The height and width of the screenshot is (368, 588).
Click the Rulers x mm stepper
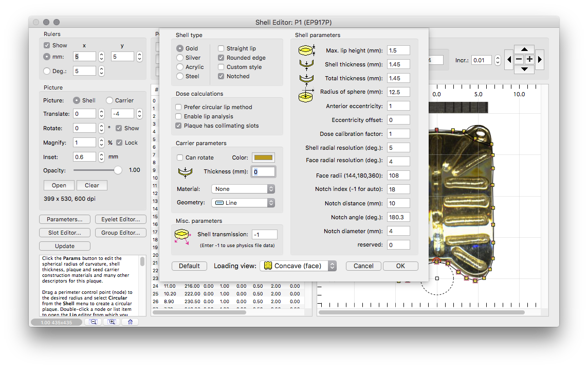click(101, 57)
